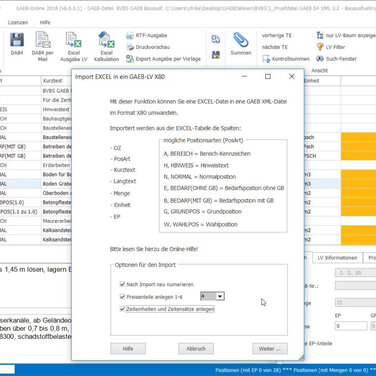Open DA84 per Mail icon
This screenshot has height=376, width=376.
[x=43, y=40]
